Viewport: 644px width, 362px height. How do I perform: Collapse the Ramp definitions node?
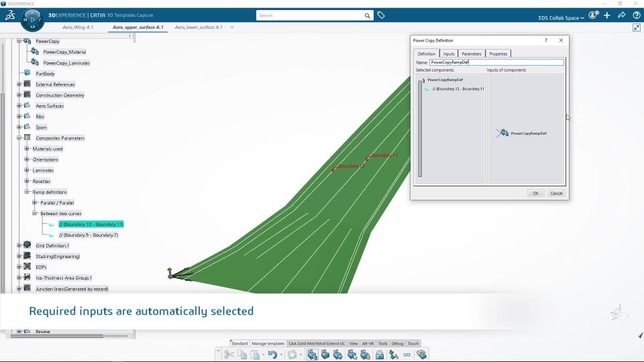pyautogui.click(x=27, y=192)
